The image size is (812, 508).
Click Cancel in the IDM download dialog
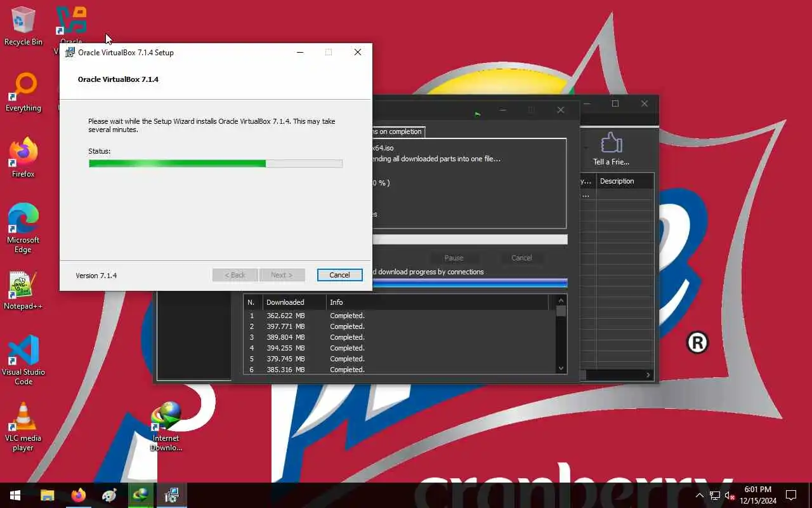pos(521,258)
